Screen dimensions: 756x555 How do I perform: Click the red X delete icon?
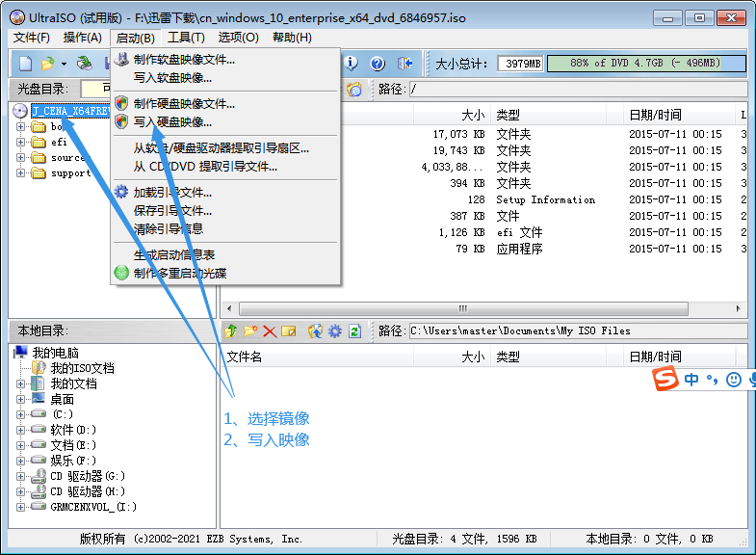[x=270, y=331]
